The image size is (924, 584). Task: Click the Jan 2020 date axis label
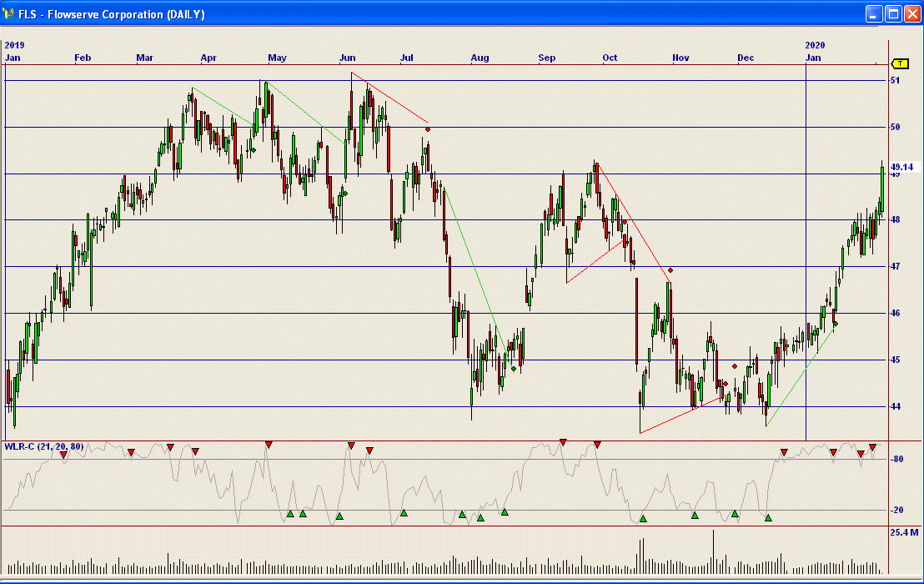pyautogui.click(x=813, y=58)
